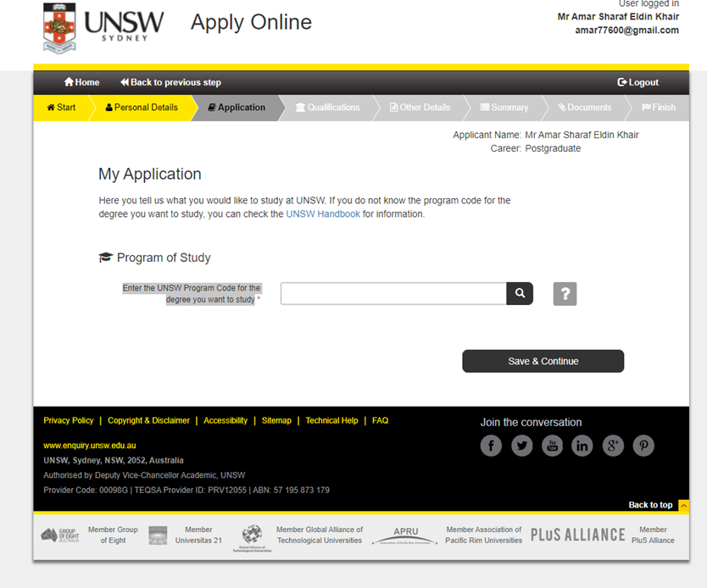707x588 pixels.
Task: Click the APRU logo
Action: pyautogui.click(x=405, y=535)
